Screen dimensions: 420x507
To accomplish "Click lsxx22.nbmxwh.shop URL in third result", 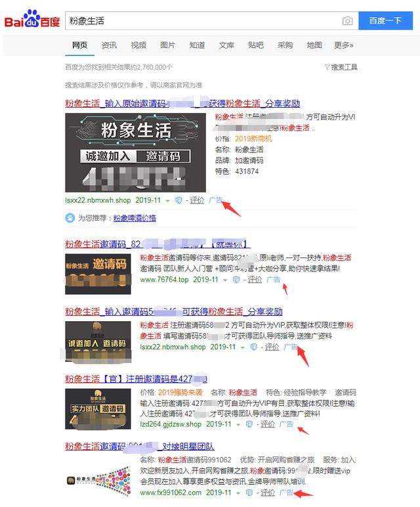I will click(173, 347).
